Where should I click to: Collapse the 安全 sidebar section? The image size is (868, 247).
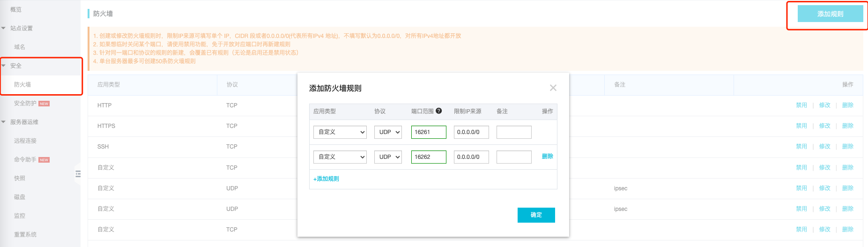(x=4, y=66)
